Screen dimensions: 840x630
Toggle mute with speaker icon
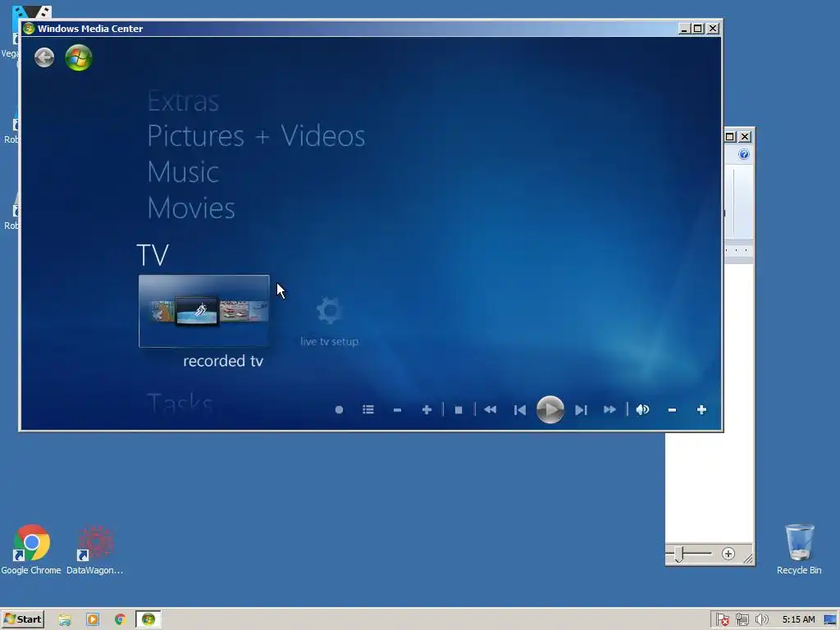click(x=642, y=410)
